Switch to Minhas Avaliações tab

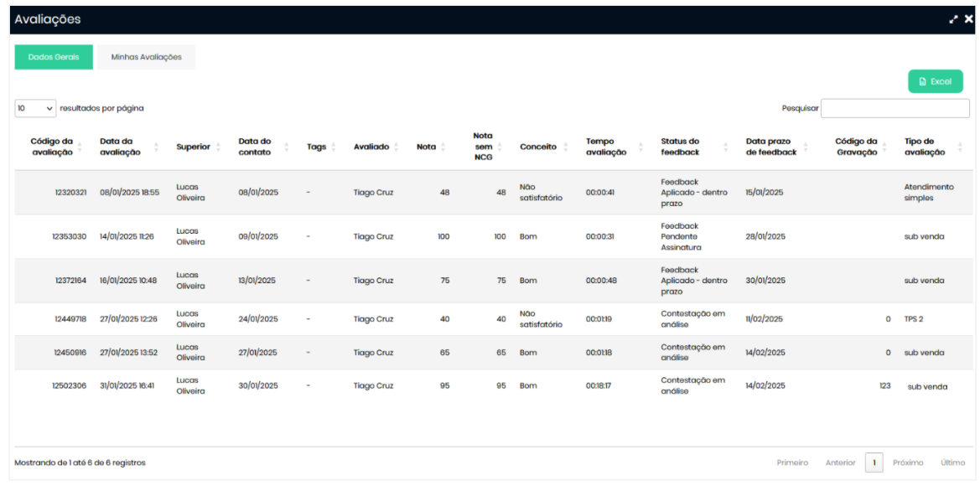[146, 57]
